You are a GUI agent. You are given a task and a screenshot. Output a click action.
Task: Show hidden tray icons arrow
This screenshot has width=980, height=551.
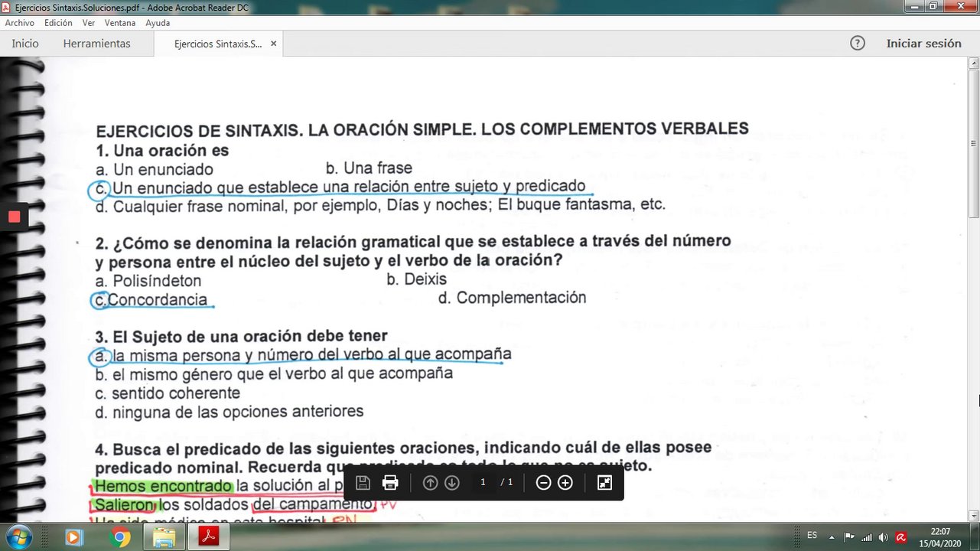[x=832, y=537]
